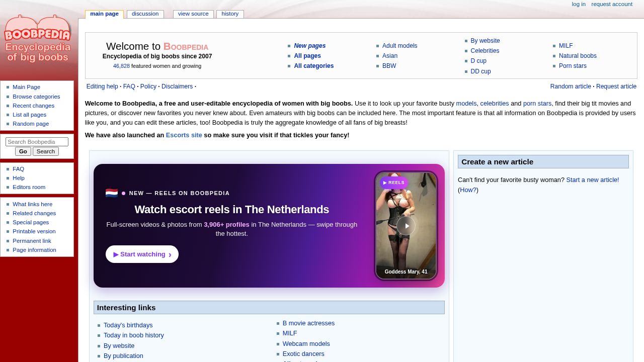The height and width of the screenshot is (362, 644).
Task: Open the B movie actresses link
Action: 308,323
